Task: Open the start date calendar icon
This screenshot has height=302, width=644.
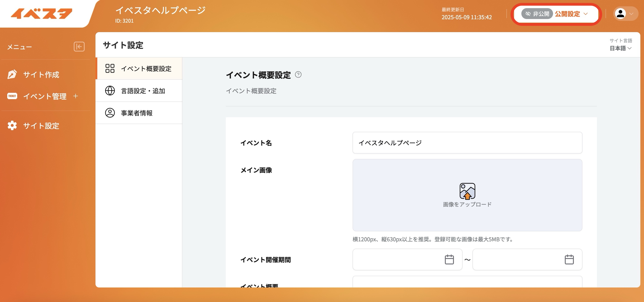Action: click(449, 259)
